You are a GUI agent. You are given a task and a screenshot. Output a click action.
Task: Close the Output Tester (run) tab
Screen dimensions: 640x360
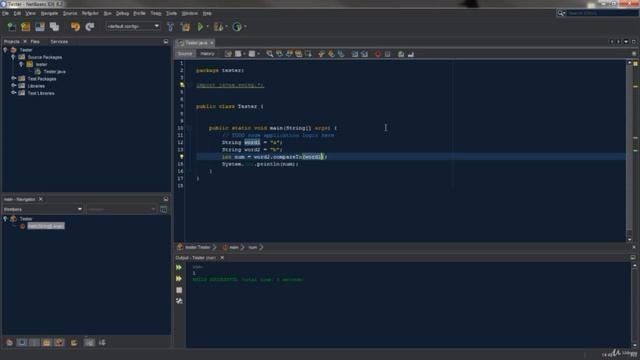(222, 258)
